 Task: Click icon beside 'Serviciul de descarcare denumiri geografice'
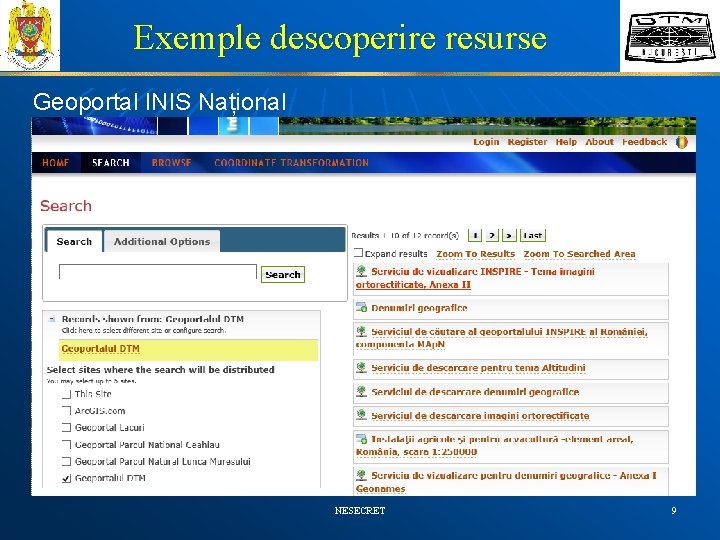(x=361, y=391)
